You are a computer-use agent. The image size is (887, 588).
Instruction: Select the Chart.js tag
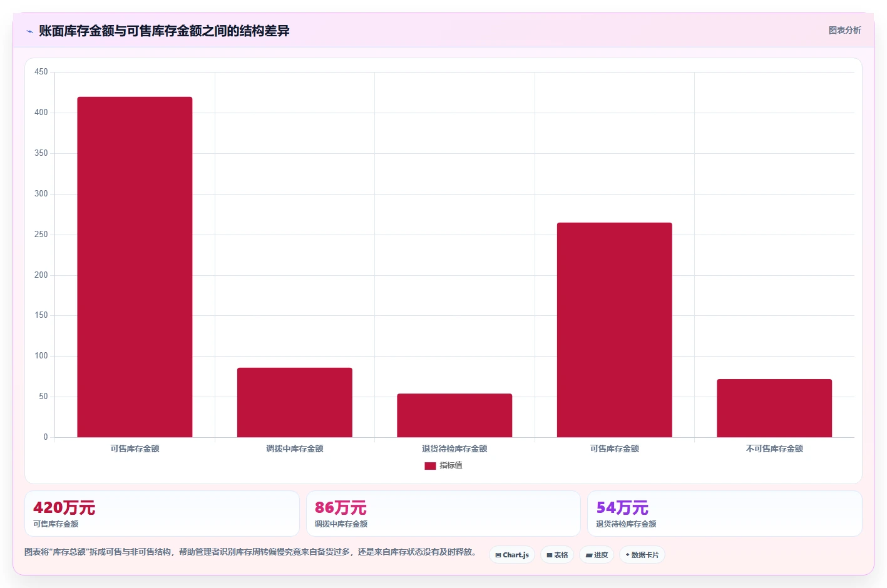tap(512, 555)
